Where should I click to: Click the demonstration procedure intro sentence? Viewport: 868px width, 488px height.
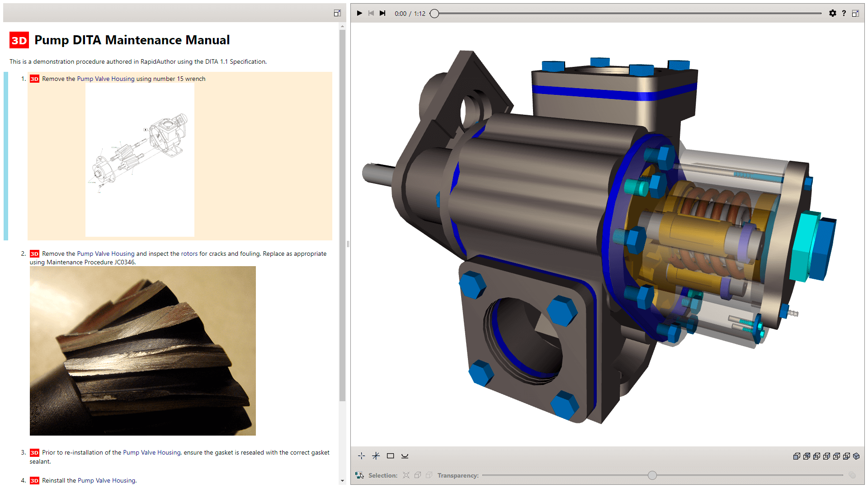(x=138, y=61)
